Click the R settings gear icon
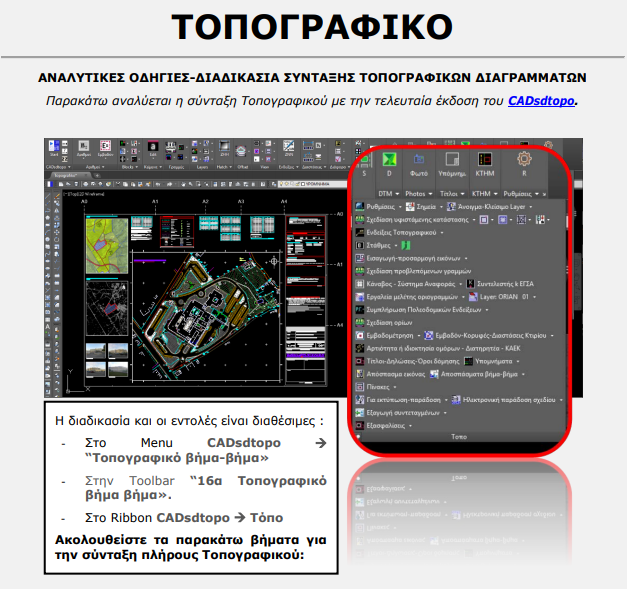Image resolution: width=627 pixels, height=589 pixels. 524,159
